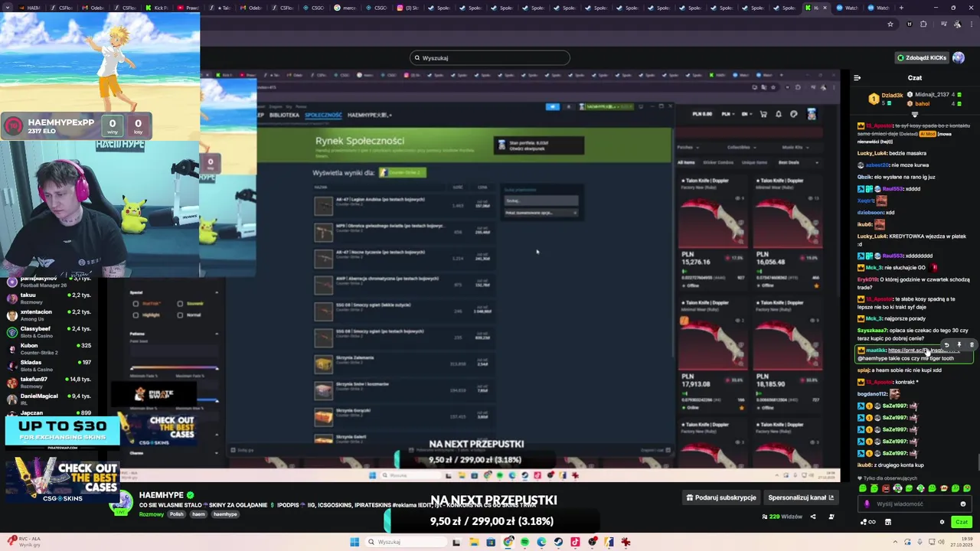
Task: Click the Zdobądź KICKs button
Action: pos(922,57)
